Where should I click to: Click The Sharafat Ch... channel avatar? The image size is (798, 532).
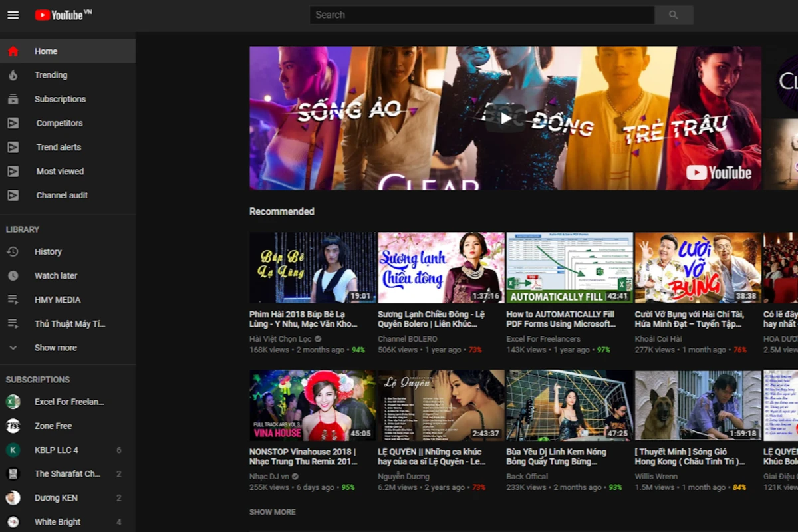pyautogui.click(x=13, y=474)
